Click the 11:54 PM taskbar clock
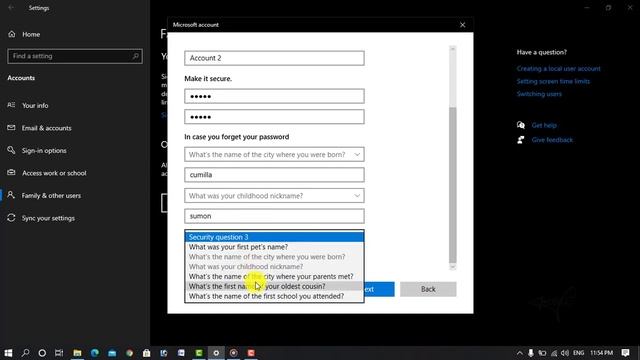The width and height of the screenshot is (640, 360). pos(602,353)
